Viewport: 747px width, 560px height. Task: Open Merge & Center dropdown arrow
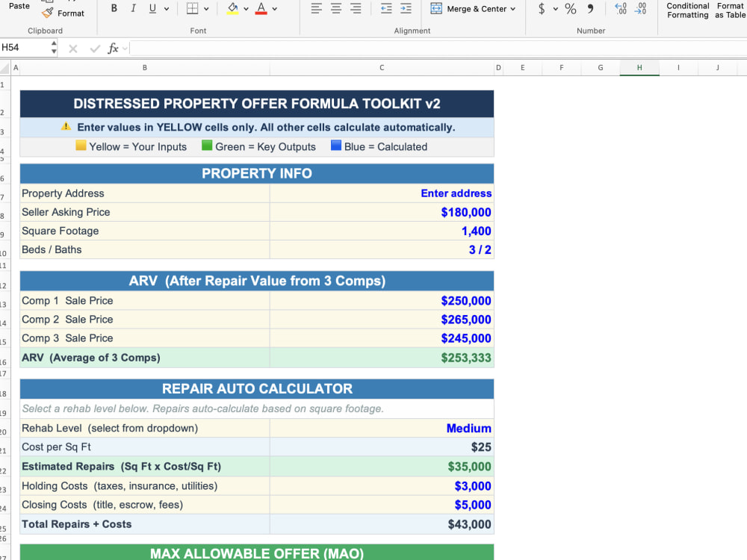pyautogui.click(x=513, y=8)
